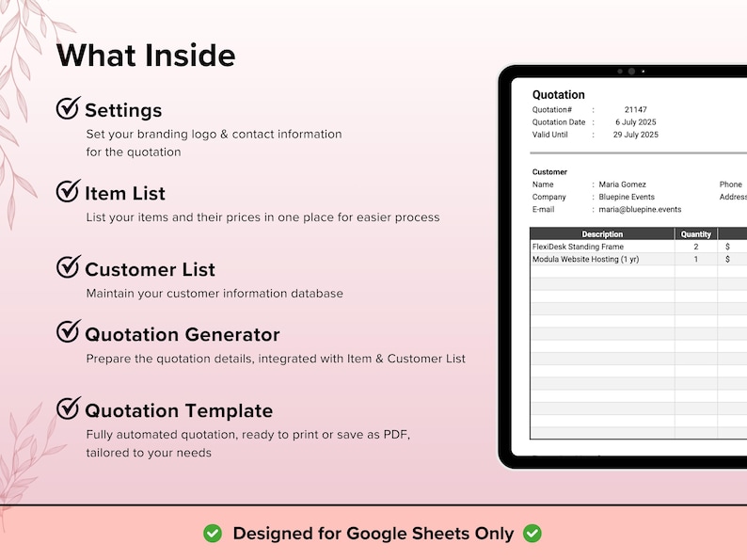Click the '$' cell in Modula Hosting row
747x560 pixels.
click(727, 259)
